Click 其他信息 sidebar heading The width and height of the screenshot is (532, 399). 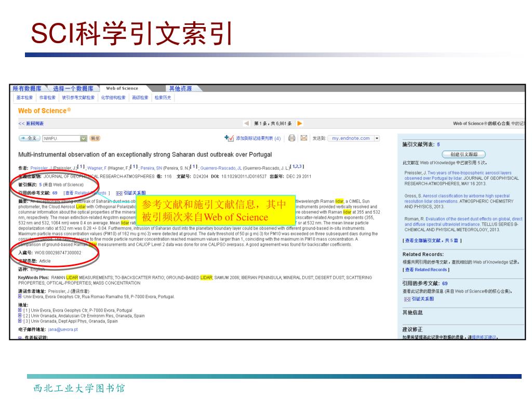pyautogui.click(x=413, y=313)
